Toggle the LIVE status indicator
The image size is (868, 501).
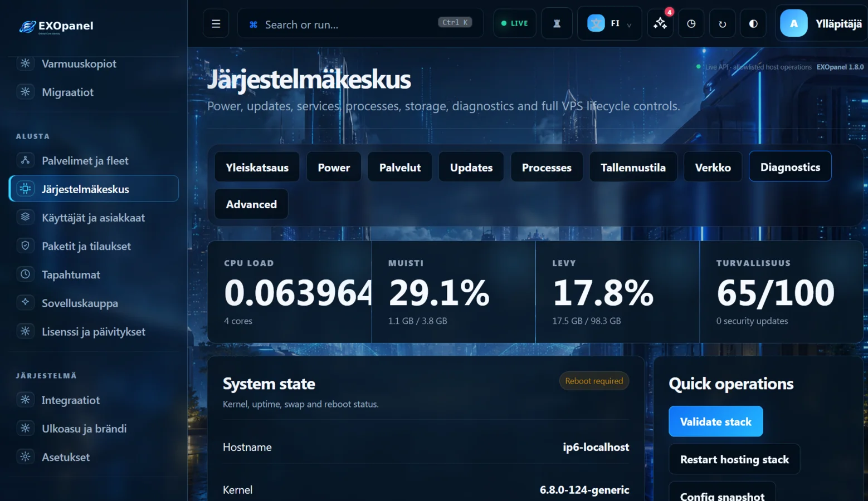click(x=515, y=23)
